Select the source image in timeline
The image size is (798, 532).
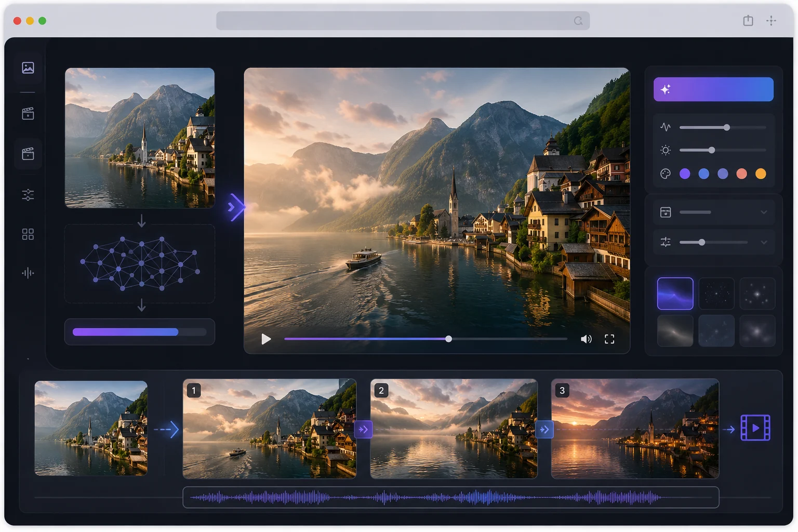91,428
